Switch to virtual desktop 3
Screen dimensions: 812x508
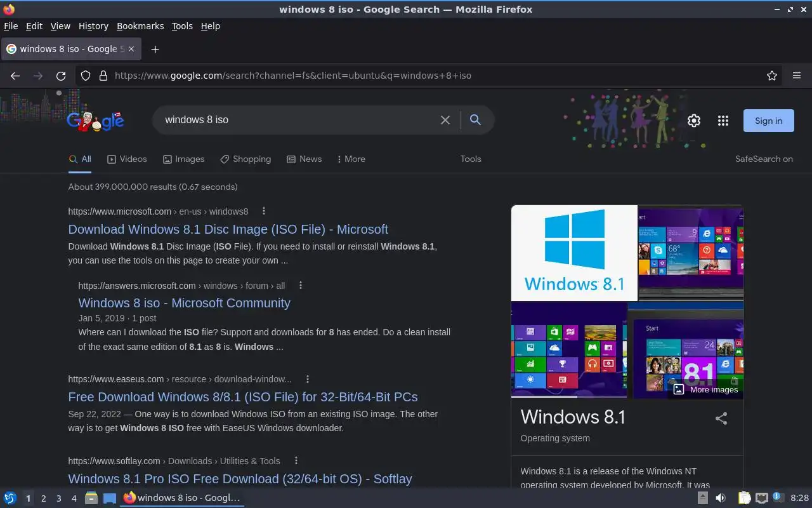click(58, 498)
